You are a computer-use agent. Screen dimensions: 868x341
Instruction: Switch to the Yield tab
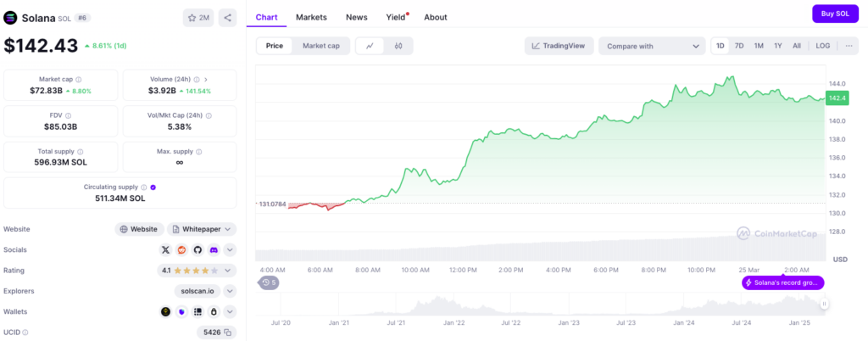(397, 17)
